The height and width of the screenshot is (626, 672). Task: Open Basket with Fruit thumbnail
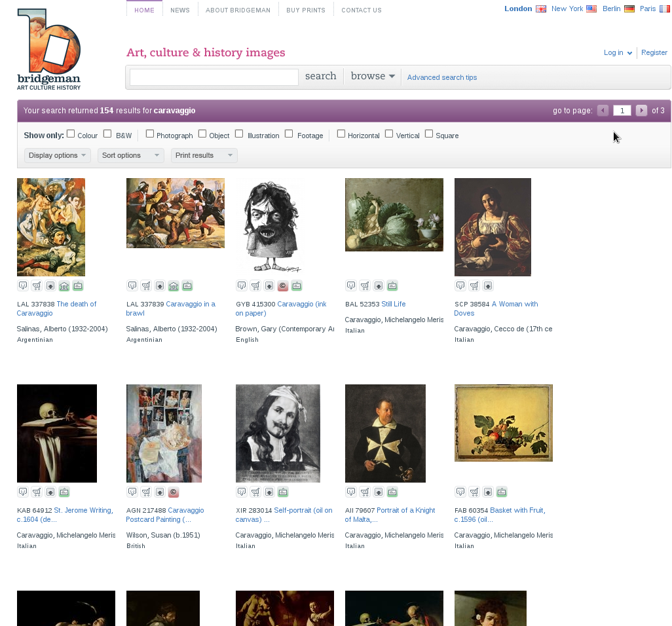[x=504, y=423]
